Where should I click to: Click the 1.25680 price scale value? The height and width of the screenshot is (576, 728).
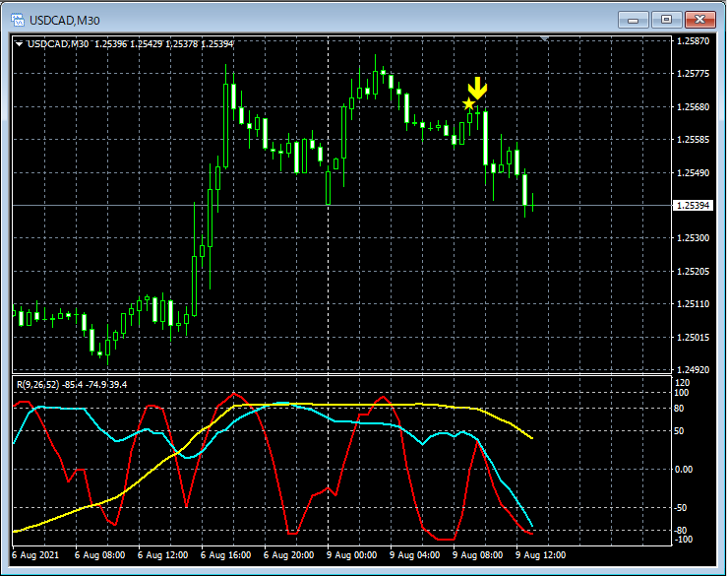point(694,107)
